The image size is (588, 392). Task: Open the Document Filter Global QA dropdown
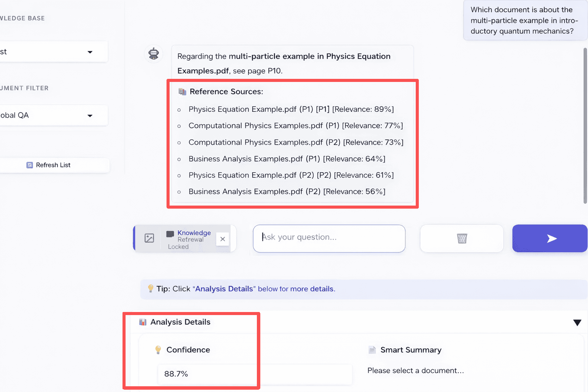coord(54,115)
